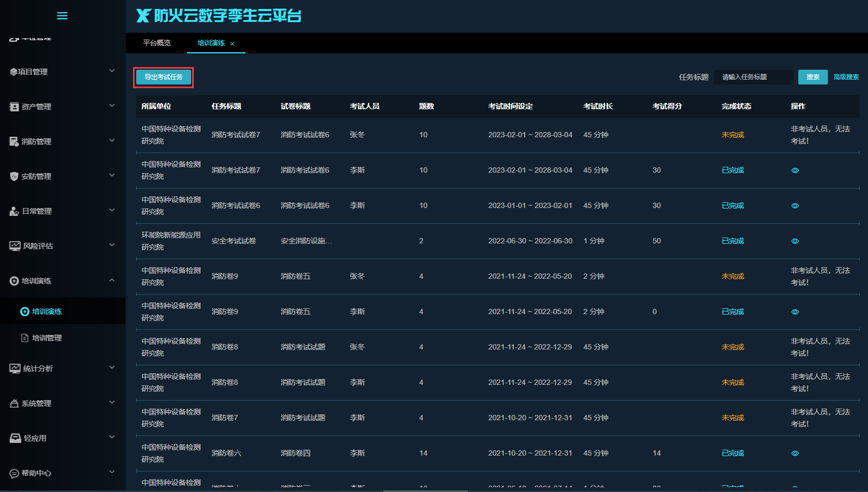Collapse the 培训演练 menu chevron
This screenshot has width=868, height=492.
click(112, 280)
